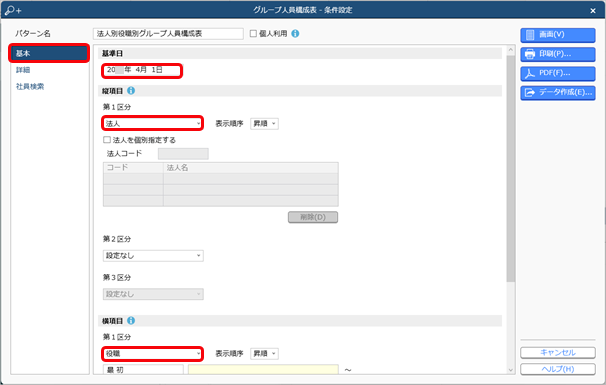Open screen view with 画面(V) button
Viewport: 606px width, 385px height.
click(x=558, y=35)
